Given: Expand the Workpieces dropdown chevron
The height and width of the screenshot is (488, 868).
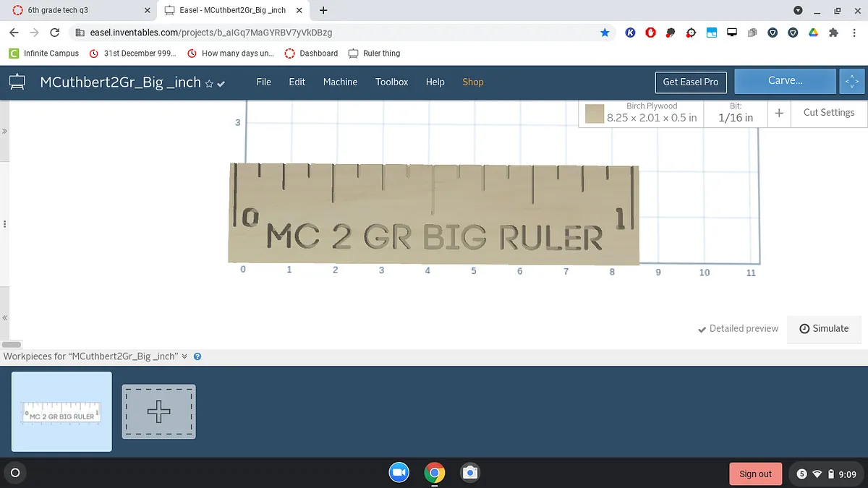Looking at the screenshot, I should click(184, 356).
